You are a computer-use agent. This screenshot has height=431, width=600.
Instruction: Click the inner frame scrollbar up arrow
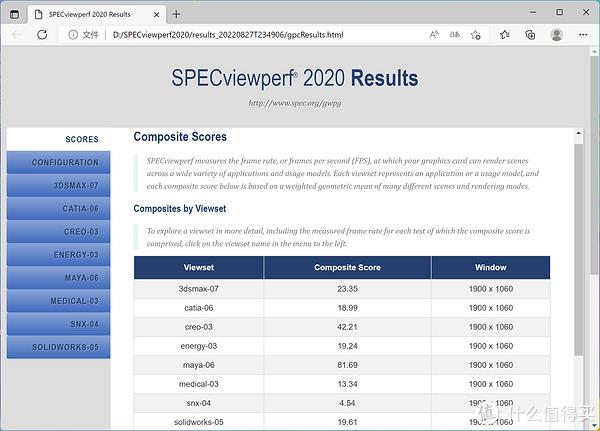coord(578,133)
